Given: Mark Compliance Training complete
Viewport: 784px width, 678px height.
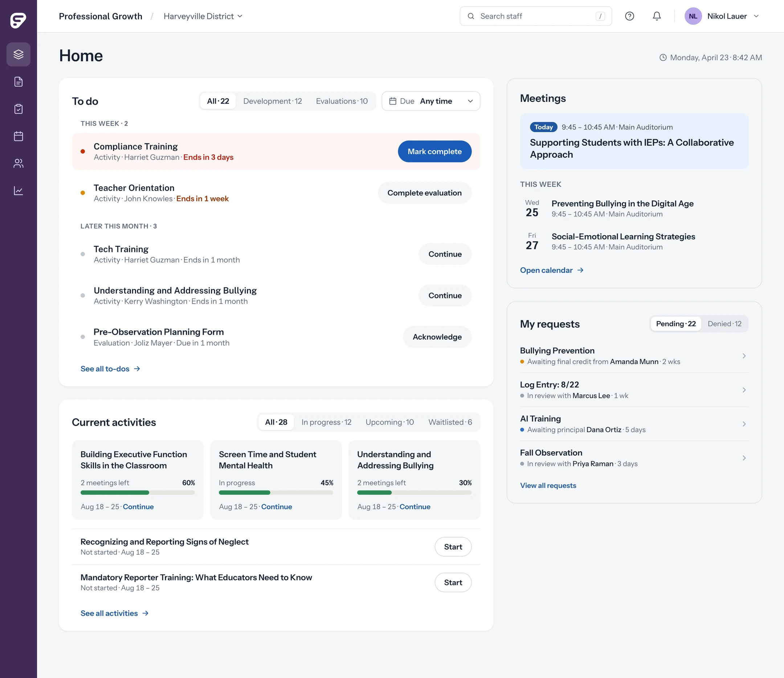Looking at the screenshot, I should point(435,151).
